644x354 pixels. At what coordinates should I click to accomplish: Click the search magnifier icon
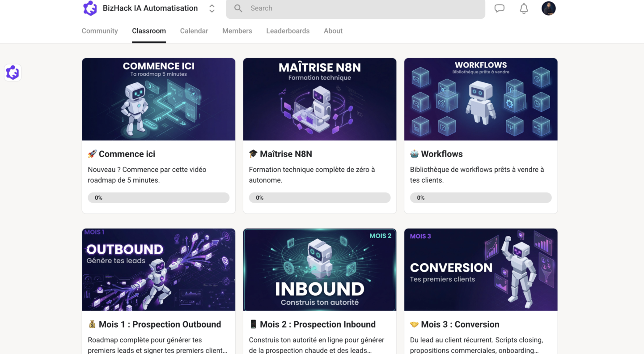(x=238, y=9)
